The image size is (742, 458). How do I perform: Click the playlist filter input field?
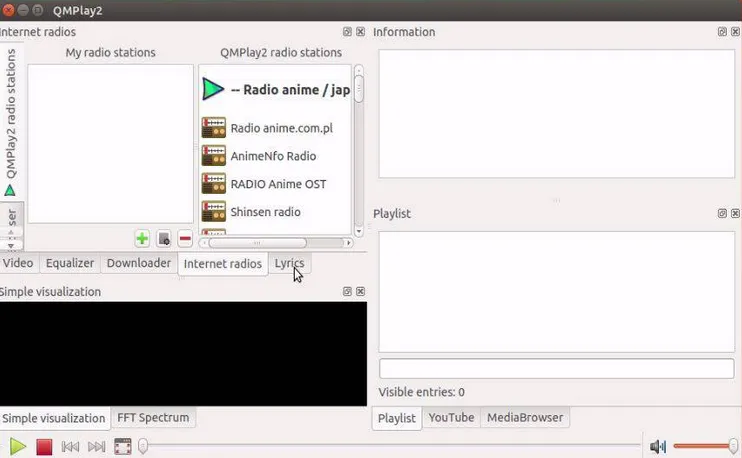[556, 369]
